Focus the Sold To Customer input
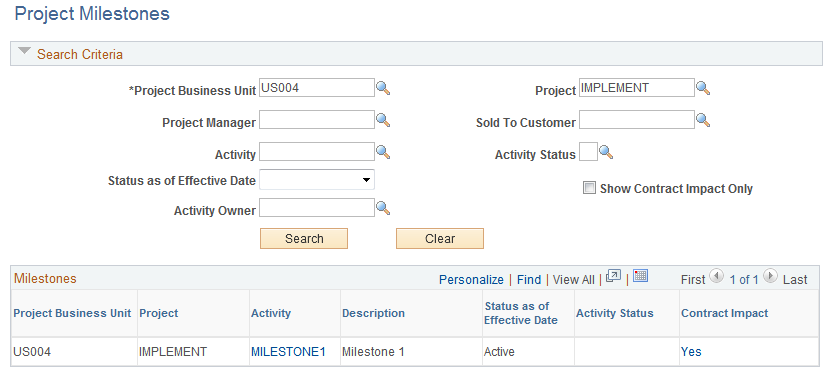The image size is (836, 377). pos(637,119)
